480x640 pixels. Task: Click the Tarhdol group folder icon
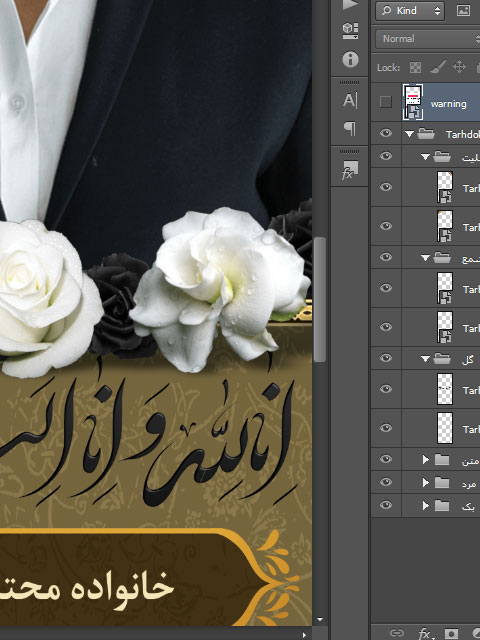pyautogui.click(x=426, y=133)
